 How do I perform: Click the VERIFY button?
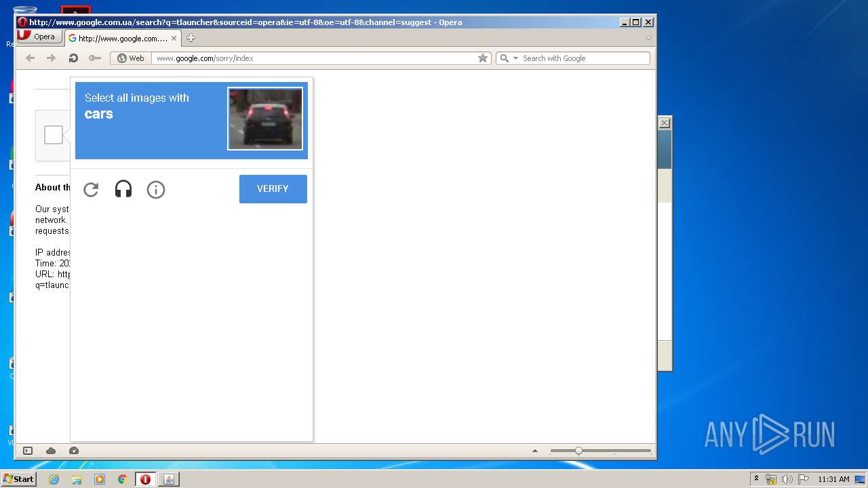(x=273, y=189)
